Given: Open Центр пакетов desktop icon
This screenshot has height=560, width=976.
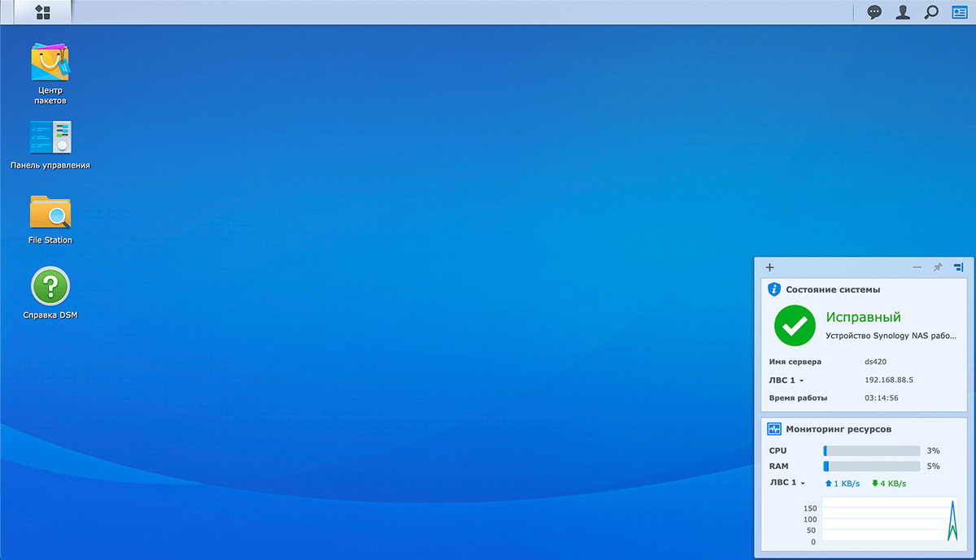Looking at the screenshot, I should (50, 73).
